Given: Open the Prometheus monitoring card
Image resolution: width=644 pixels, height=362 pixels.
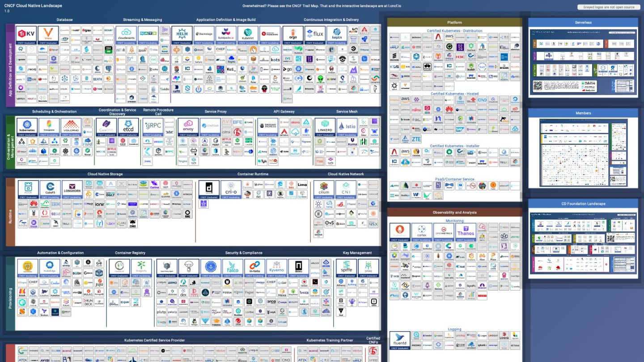Looking at the screenshot, I should pyautogui.click(x=400, y=232).
